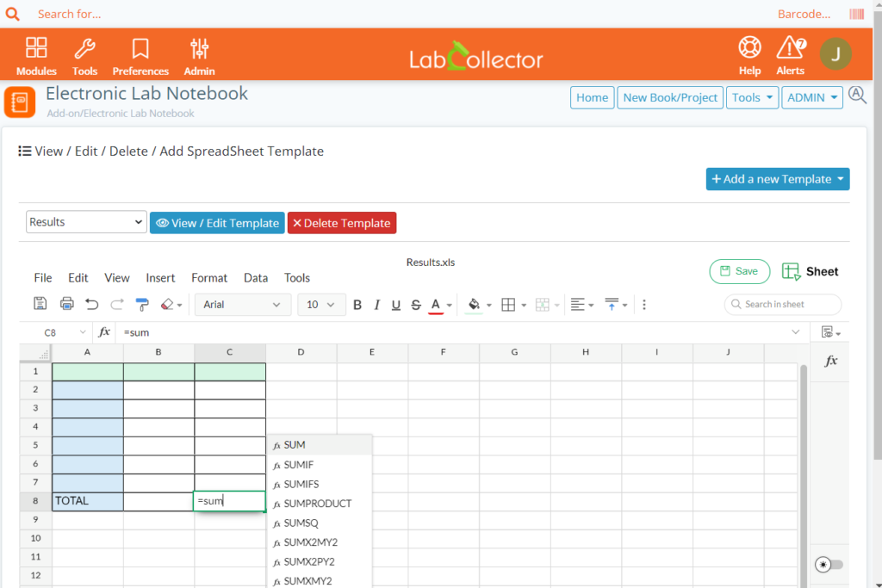Open the spreadsheet Tools menu
Screen dimensions: 882x588
tap(296, 278)
